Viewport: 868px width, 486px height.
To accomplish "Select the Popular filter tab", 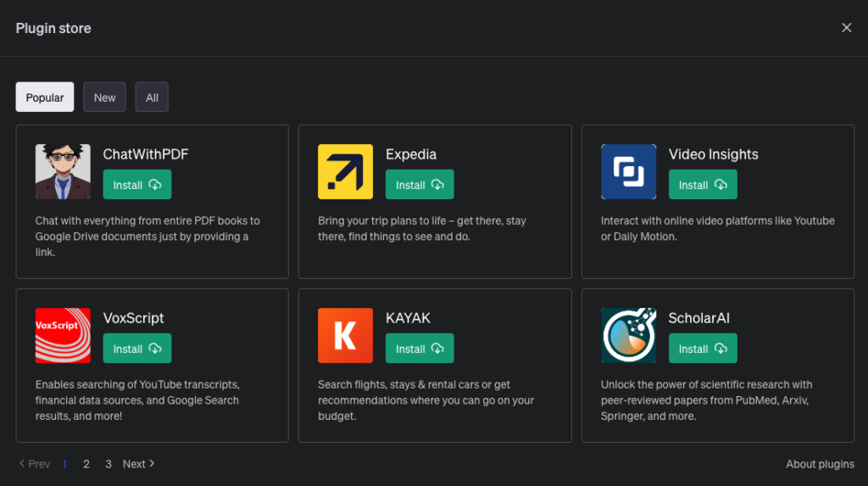I will click(x=45, y=97).
